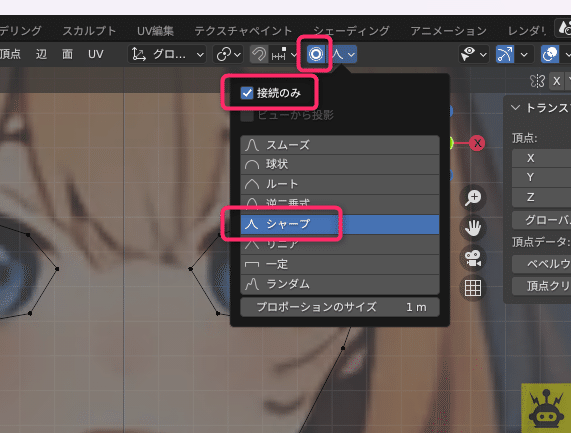571x433 pixels.
Task: Open the テクスチャペイント workspace tab
Action: pos(243,31)
